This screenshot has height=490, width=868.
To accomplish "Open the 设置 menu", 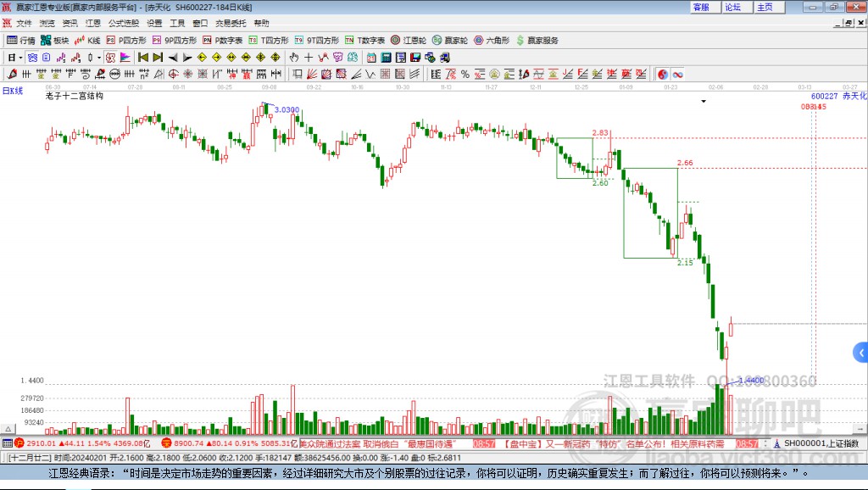I will pos(154,23).
